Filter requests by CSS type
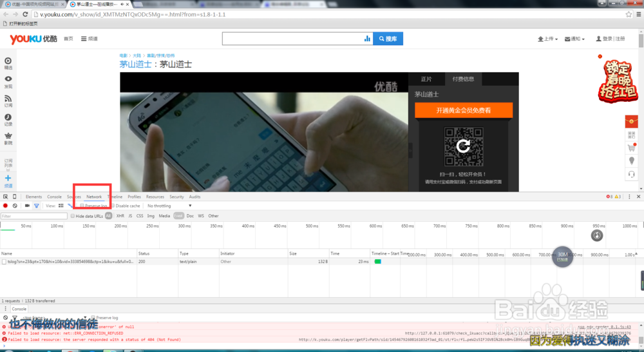The image size is (644, 352). [x=140, y=216]
